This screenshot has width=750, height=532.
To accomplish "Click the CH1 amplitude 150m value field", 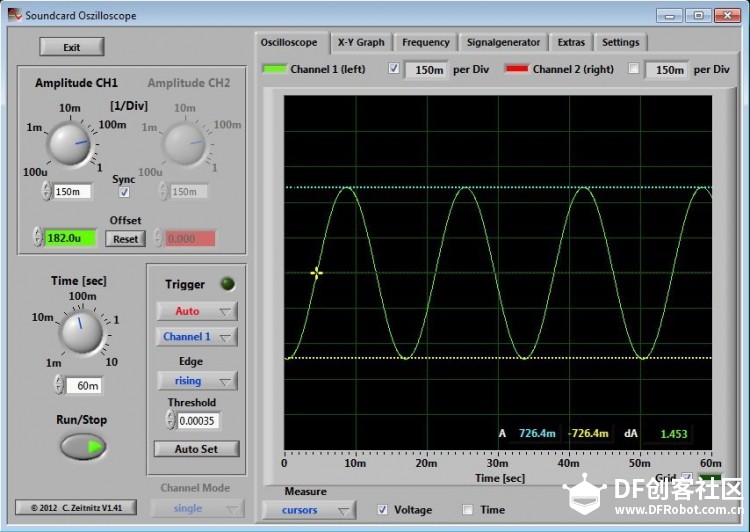I will coord(72,191).
